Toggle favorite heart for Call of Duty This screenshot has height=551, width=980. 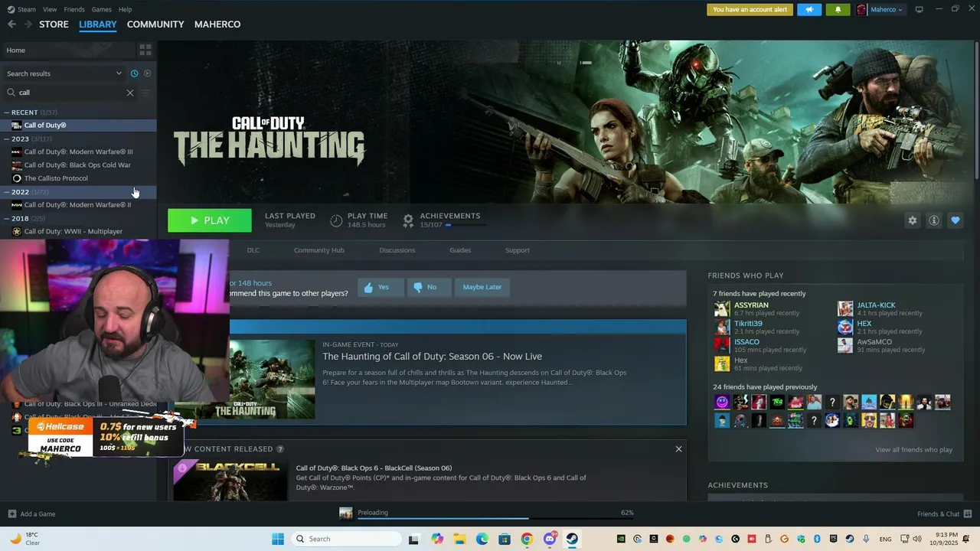[x=955, y=220]
